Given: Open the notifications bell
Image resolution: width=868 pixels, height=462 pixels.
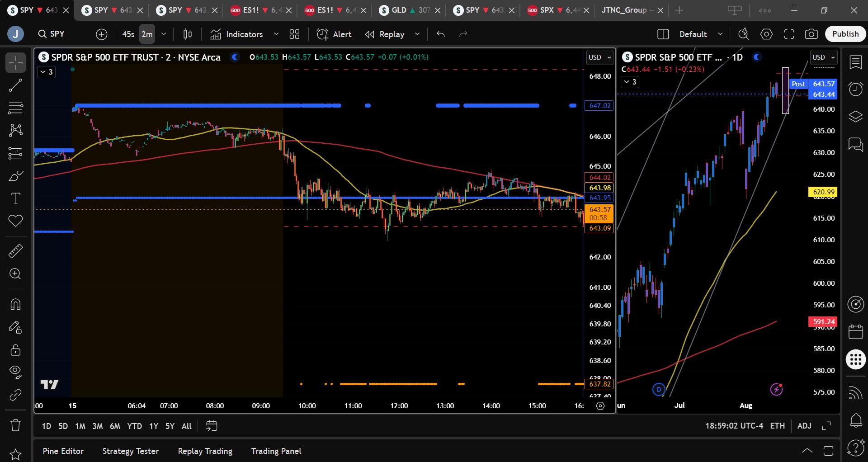Looking at the screenshot, I should (855, 421).
